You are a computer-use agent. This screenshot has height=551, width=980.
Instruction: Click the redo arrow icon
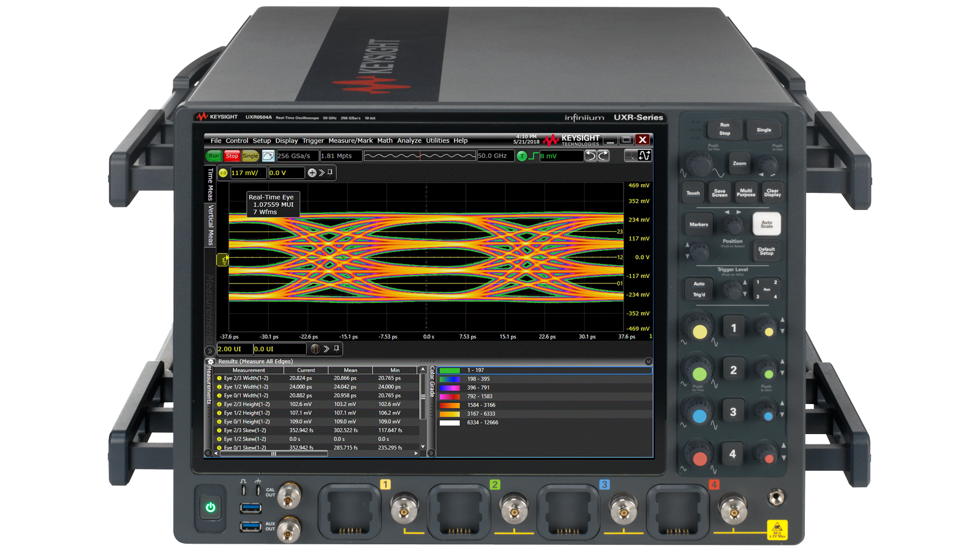(x=603, y=156)
